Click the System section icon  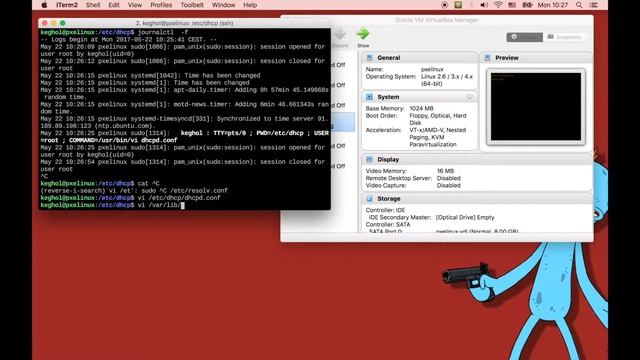tap(369, 97)
